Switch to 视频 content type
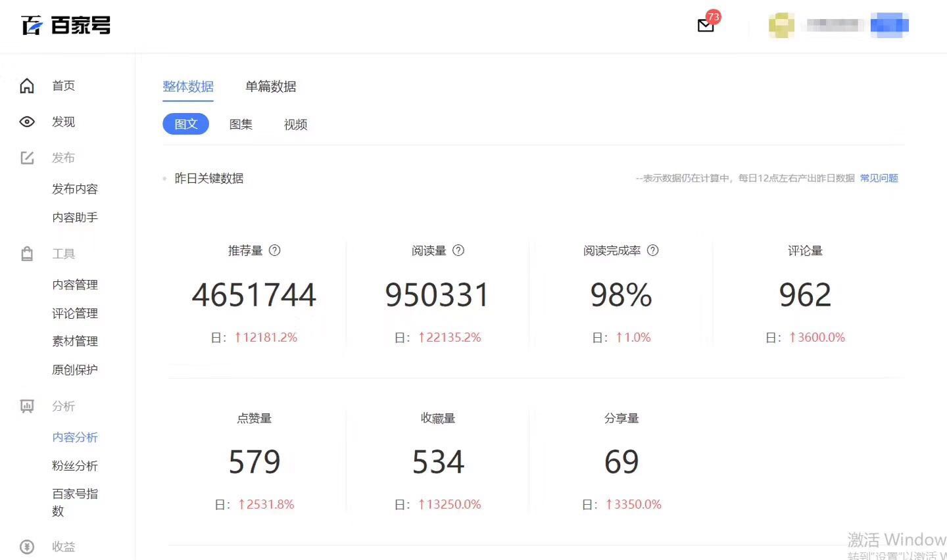 pyautogui.click(x=295, y=124)
